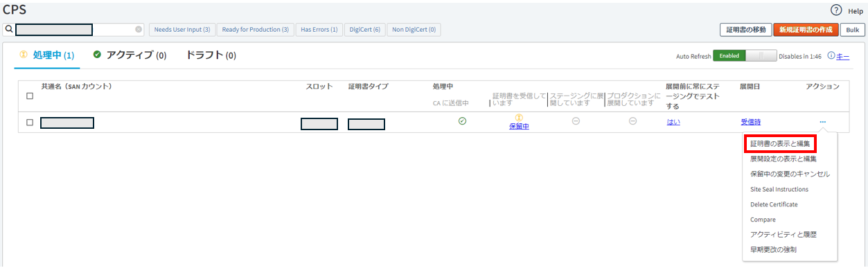Click the 保留中 link
Viewport: 868px width, 268px height.
(x=519, y=127)
